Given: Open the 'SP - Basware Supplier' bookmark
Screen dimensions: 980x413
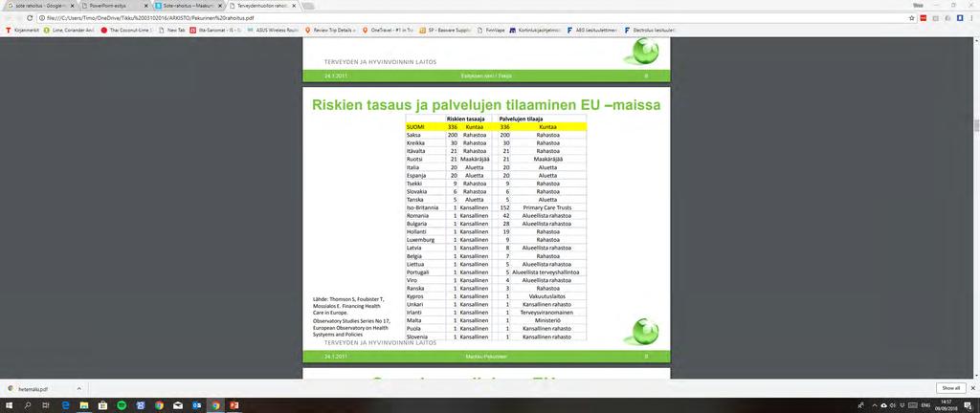Looking at the screenshot, I should [446, 30].
